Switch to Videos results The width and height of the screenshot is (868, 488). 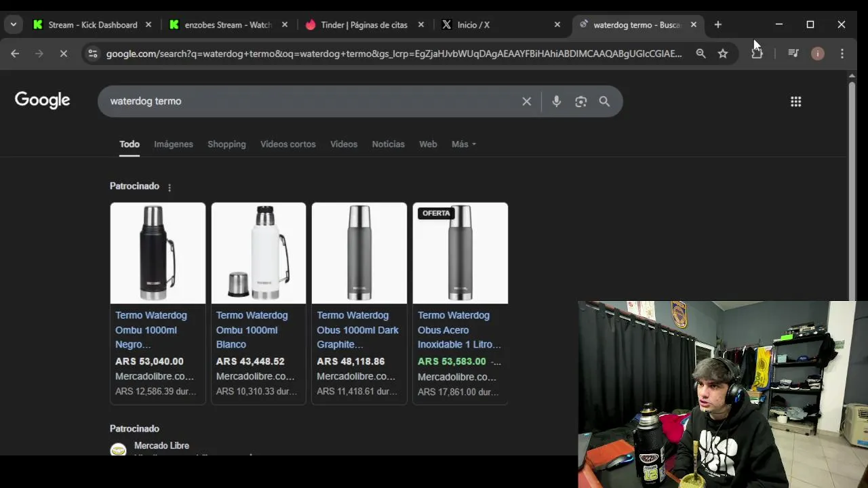click(344, 144)
